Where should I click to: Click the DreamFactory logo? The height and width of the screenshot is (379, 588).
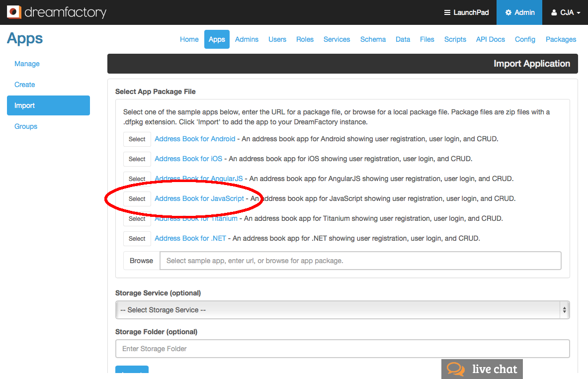(56, 12)
